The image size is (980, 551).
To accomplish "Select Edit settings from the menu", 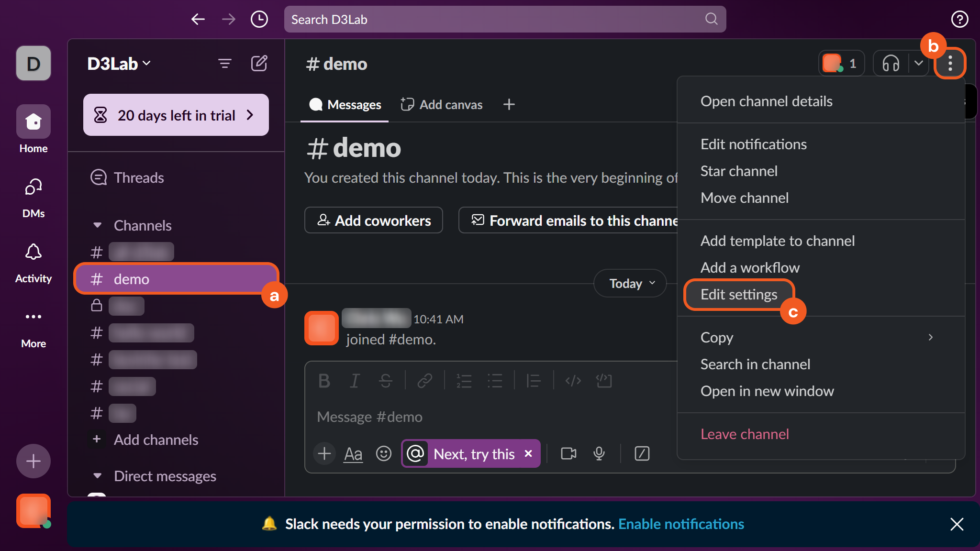I will (739, 295).
